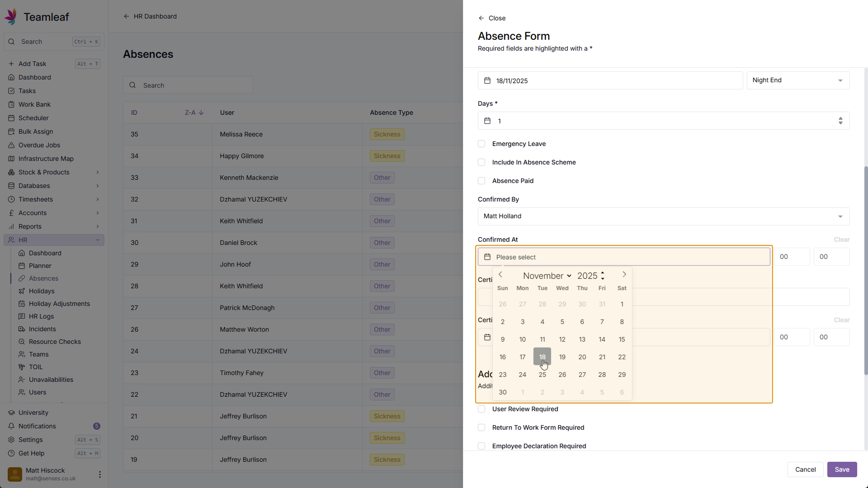Open the Night End dropdown

(x=798, y=80)
